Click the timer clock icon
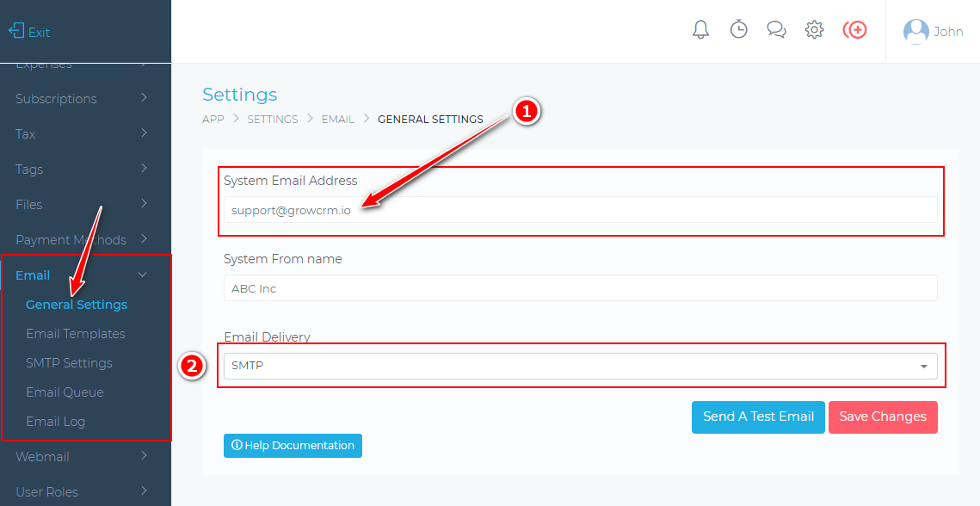The width and height of the screenshot is (980, 506). [738, 30]
